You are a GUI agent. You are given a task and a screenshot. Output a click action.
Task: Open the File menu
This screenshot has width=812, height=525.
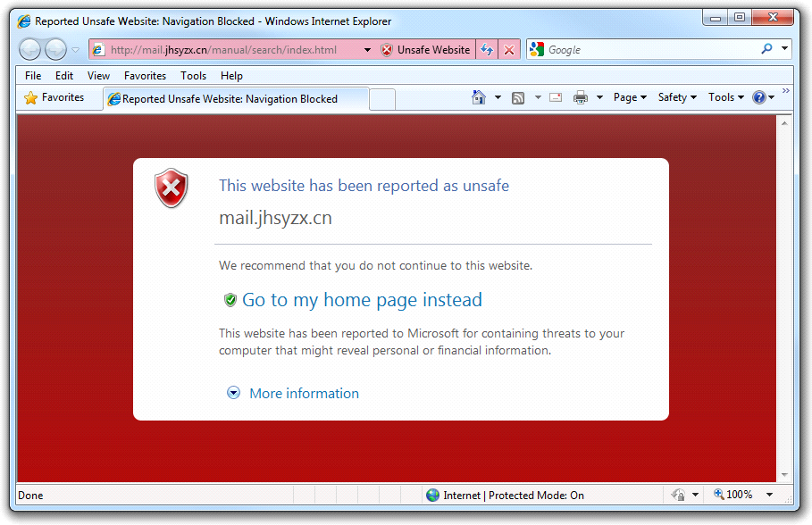[33, 76]
